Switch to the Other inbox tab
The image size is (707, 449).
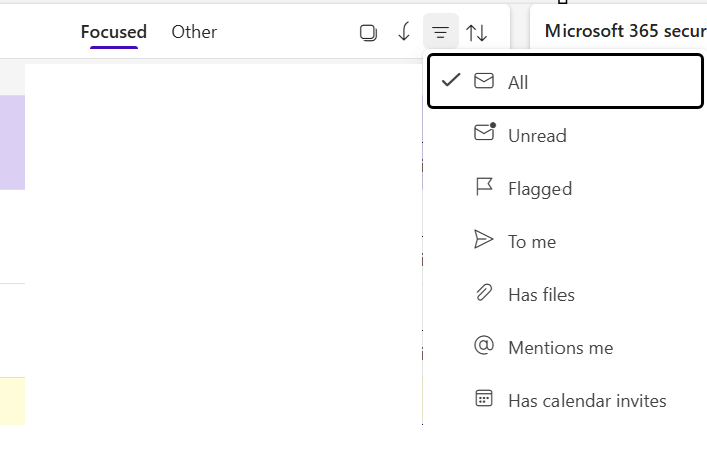point(194,32)
